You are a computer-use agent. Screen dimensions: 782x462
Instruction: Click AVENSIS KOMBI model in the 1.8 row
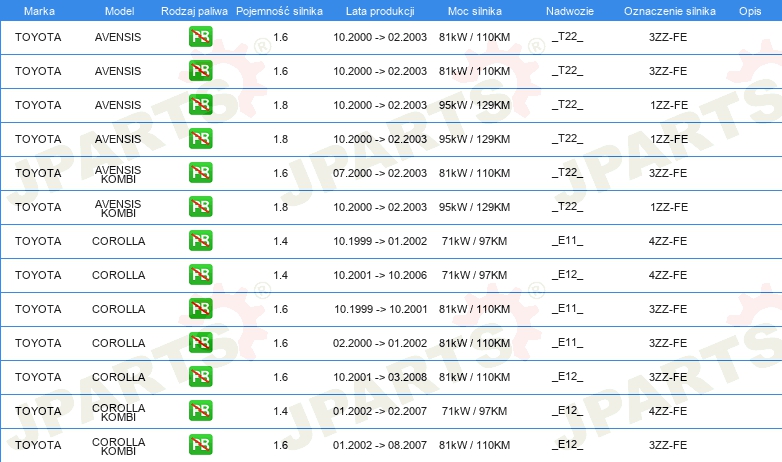click(x=118, y=208)
